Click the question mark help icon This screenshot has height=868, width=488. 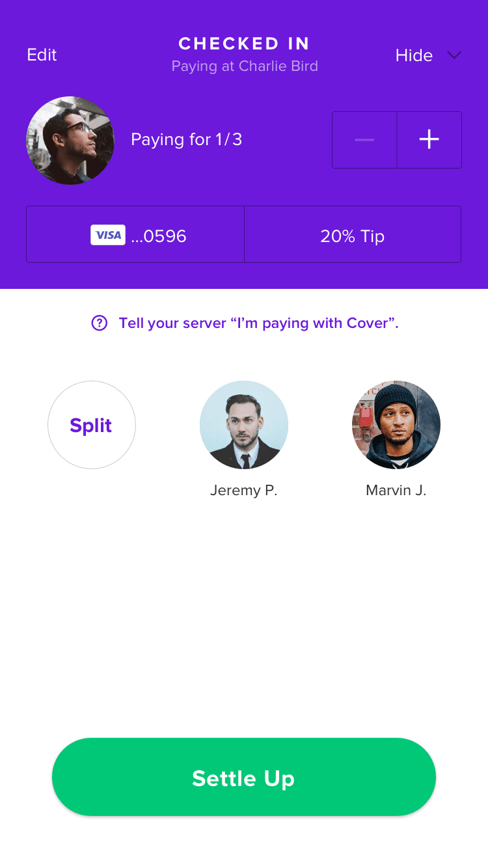coord(99,323)
